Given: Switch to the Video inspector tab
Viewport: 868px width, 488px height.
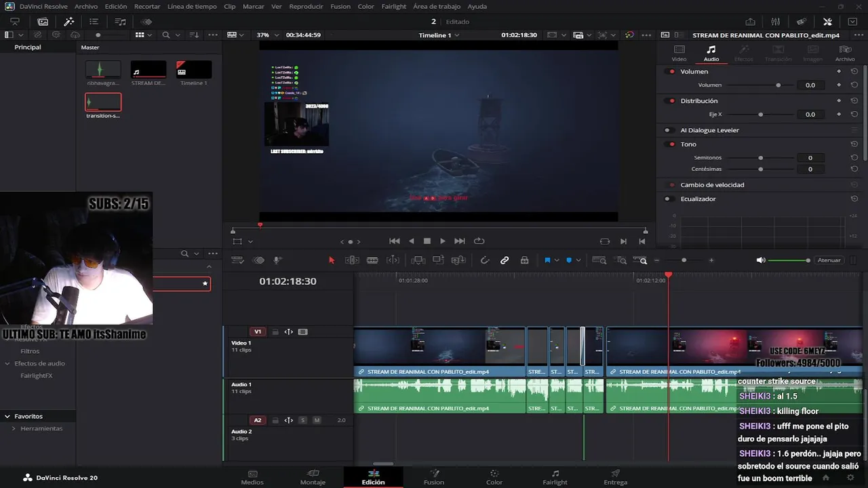Looking at the screenshot, I should click(x=679, y=53).
